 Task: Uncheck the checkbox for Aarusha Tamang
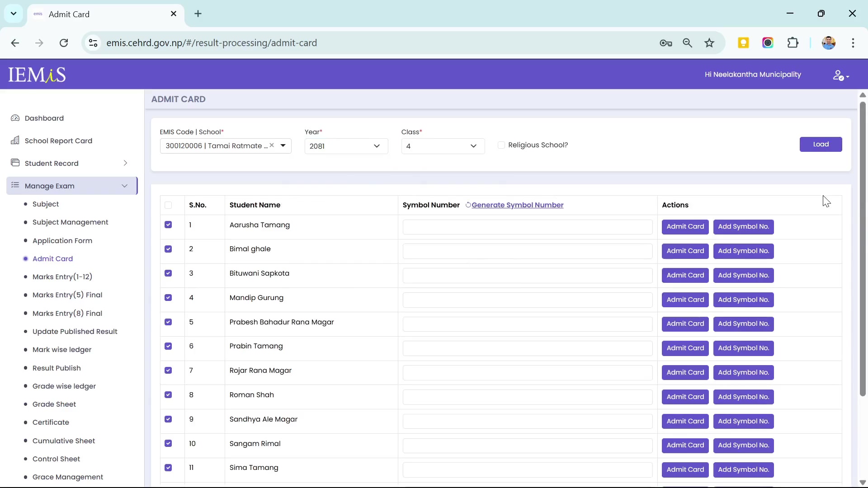click(x=168, y=225)
